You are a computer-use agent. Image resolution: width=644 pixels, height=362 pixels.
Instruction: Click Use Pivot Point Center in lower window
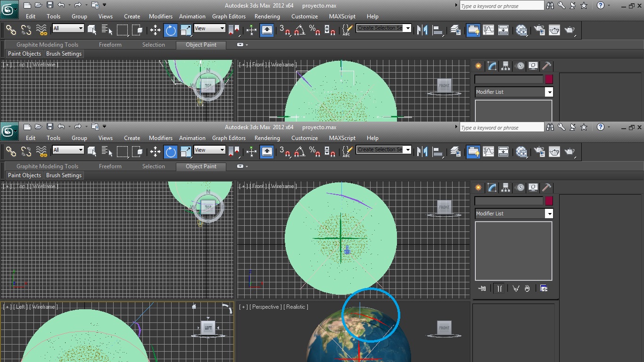coord(234,151)
